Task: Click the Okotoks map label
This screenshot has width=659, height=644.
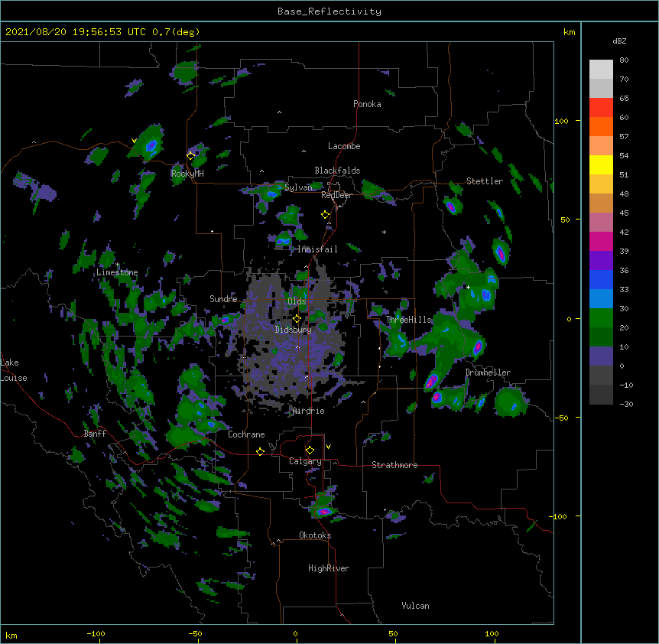Action: click(315, 535)
